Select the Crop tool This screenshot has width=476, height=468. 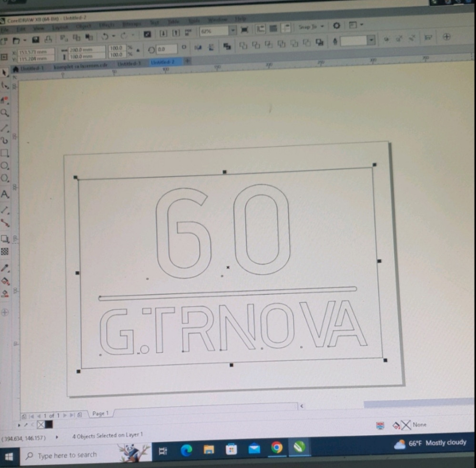point(5,100)
